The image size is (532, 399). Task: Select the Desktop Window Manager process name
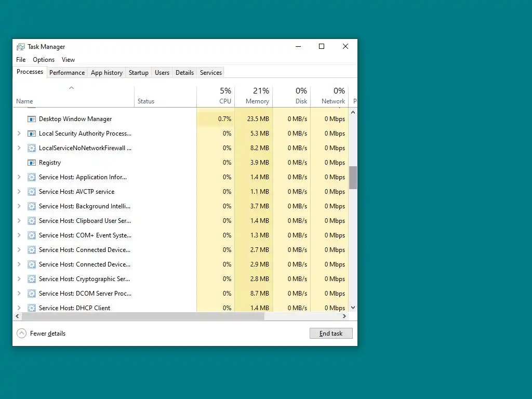(x=75, y=119)
